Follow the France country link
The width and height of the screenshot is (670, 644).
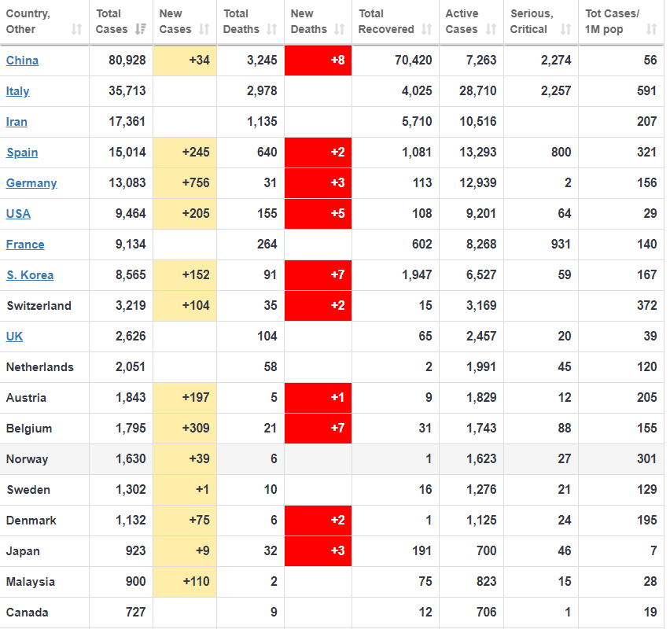click(25, 245)
